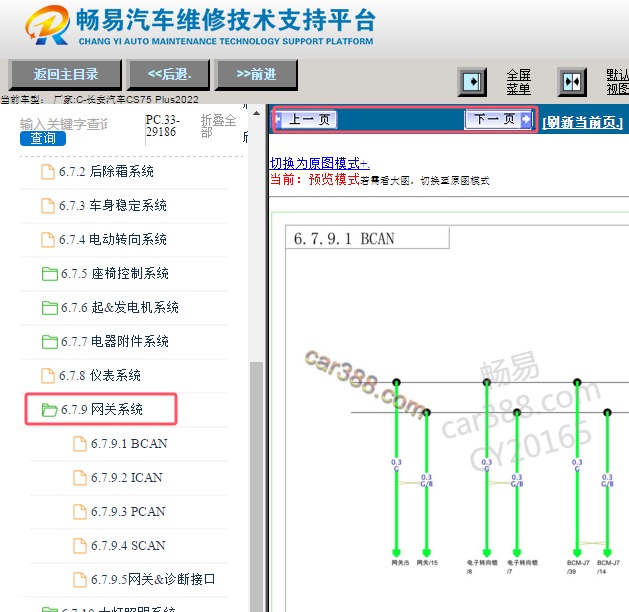This screenshot has width=629, height=612.
Task: Click the 6.7.5 green folder icon
Action: [50, 274]
